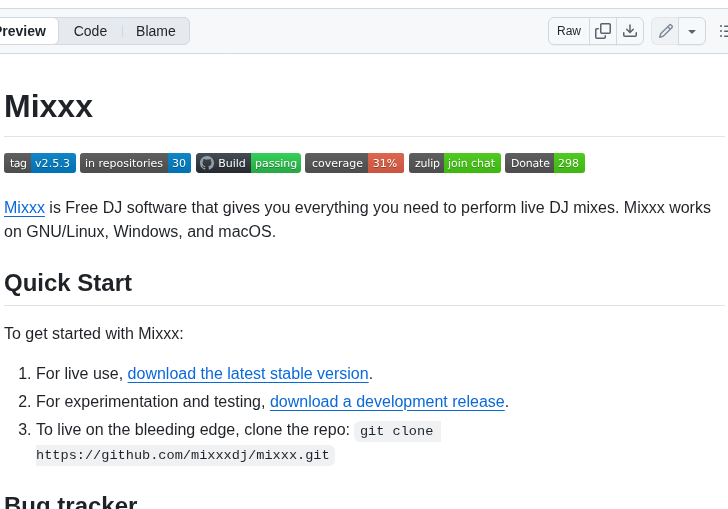Click the coverage 31% badge

coord(354,163)
